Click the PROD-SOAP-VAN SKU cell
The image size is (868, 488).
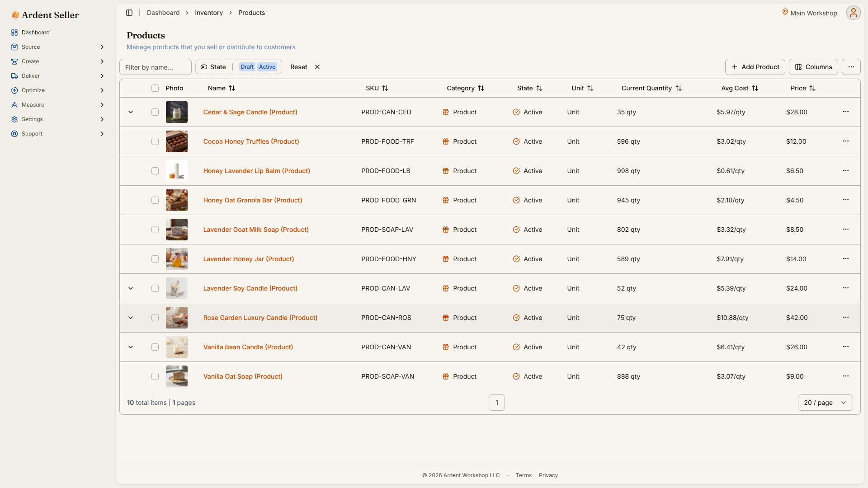[x=387, y=376]
